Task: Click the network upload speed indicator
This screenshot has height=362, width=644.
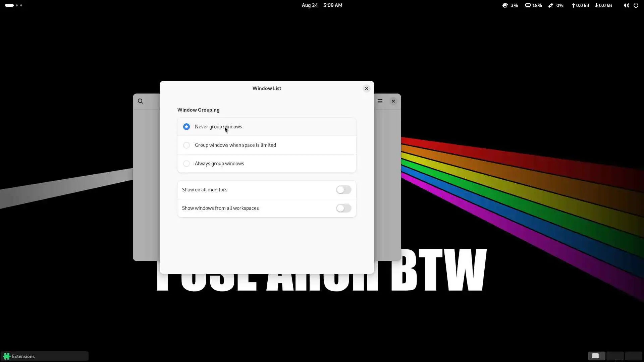Action: 580,5
